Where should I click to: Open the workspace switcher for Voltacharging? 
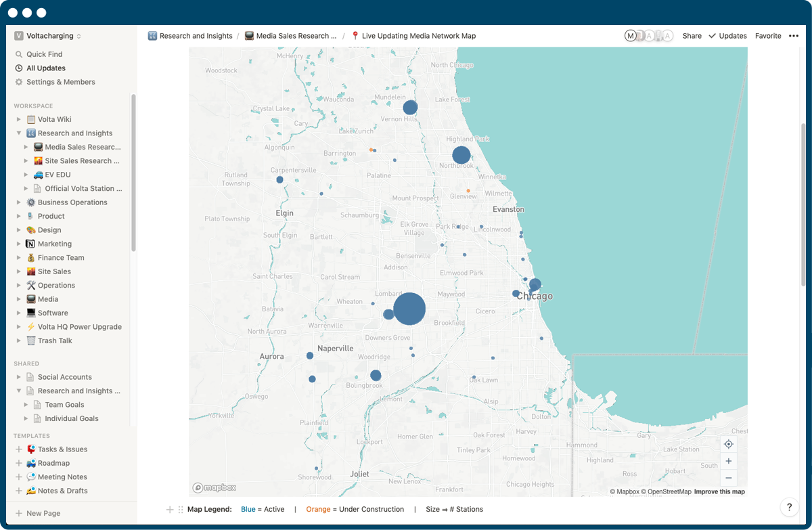coord(42,35)
